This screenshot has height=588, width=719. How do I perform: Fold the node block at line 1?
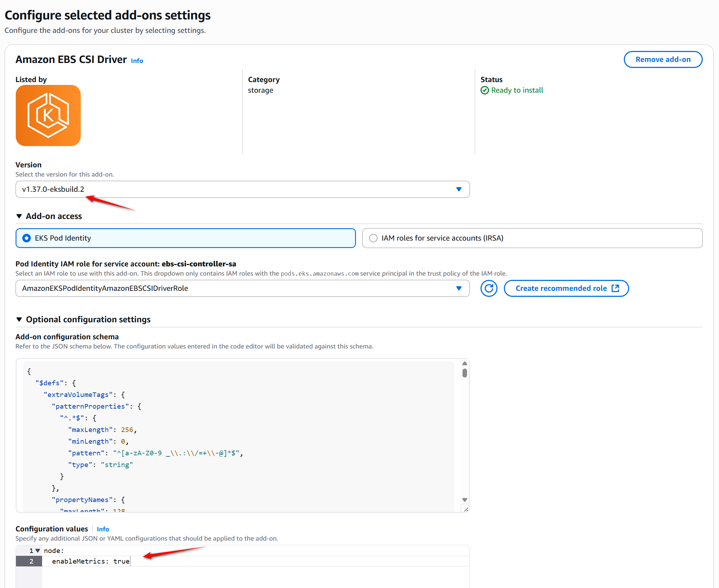tap(38, 550)
